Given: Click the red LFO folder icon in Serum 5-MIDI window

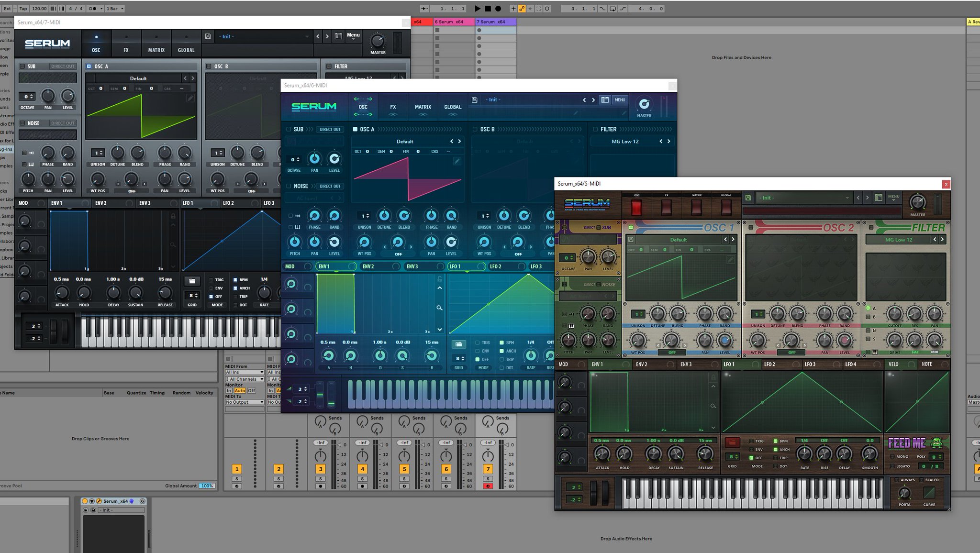Looking at the screenshot, I should coord(732,442).
